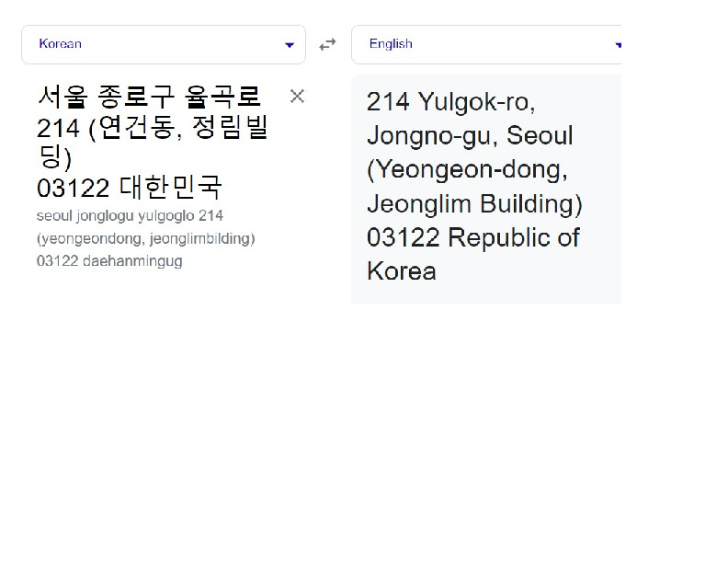Expand the English target language arrow
Screen dimensions: 728x563
(x=618, y=44)
